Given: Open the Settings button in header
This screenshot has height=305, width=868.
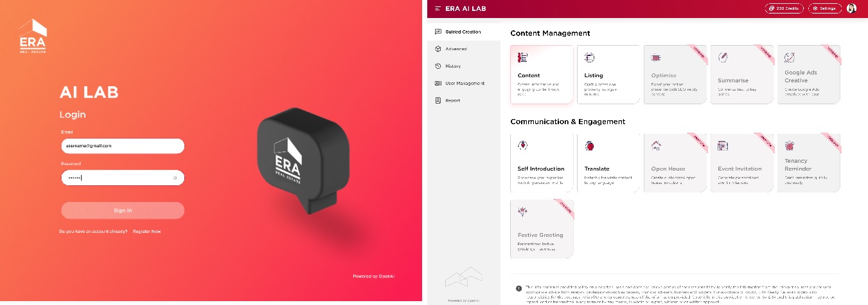Looking at the screenshot, I should [824, 8].
